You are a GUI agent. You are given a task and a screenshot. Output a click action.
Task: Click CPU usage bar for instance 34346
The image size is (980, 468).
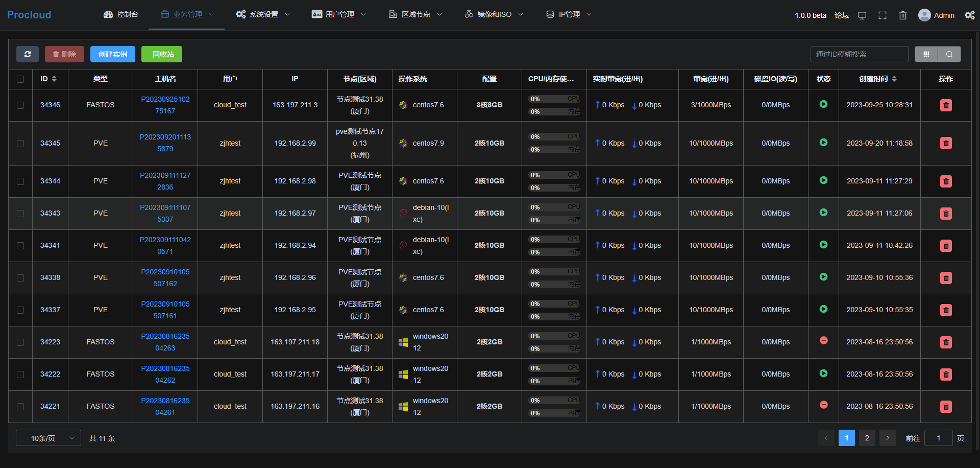tap(554, 99)
